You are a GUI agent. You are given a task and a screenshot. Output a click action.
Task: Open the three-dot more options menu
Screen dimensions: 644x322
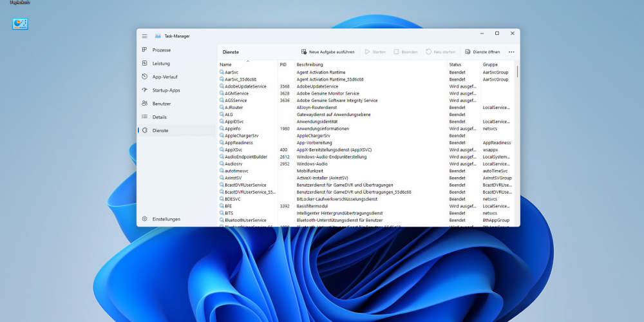tap(511, 52)
